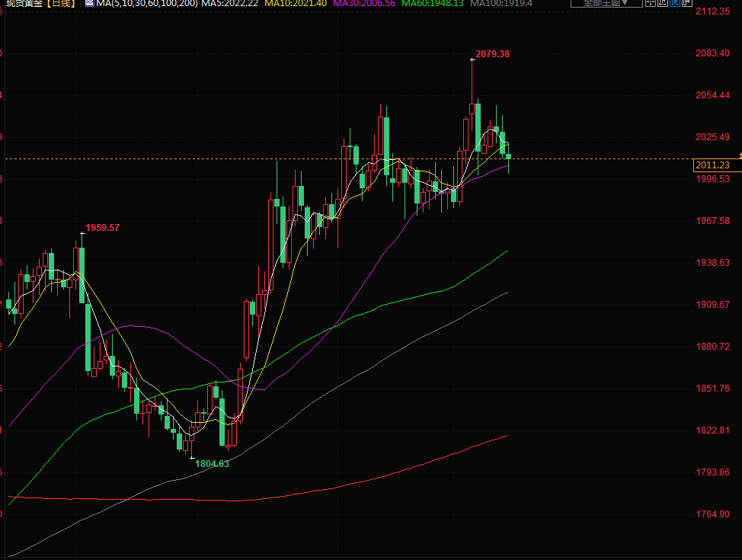Click the MA indicator icon before MA(5,10,30,60,100,200)

point(89,3)
